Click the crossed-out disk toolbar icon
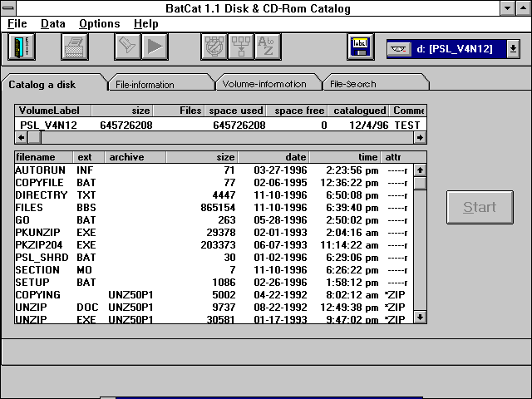532x399 pixels. (214, 47)
